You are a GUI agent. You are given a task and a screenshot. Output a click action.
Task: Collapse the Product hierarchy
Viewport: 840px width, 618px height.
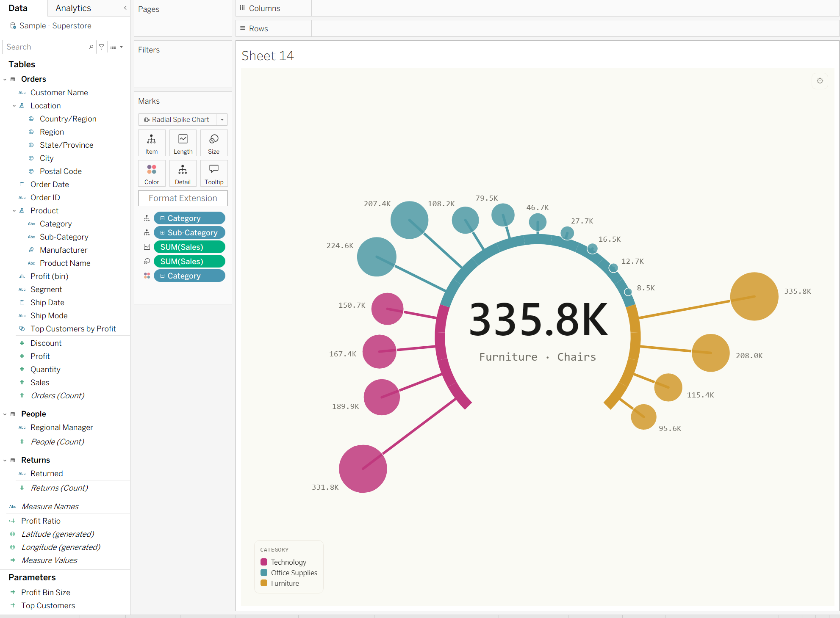coord(14,211)
